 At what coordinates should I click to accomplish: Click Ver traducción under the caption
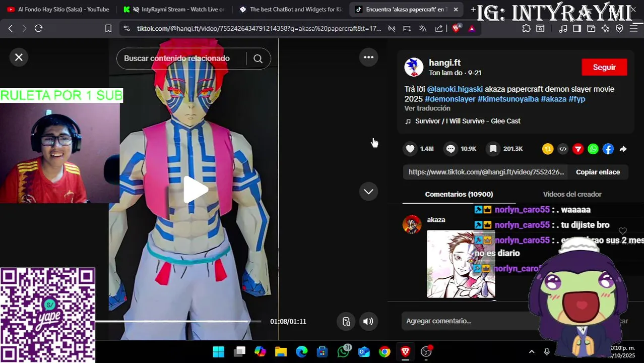[427, 108]
